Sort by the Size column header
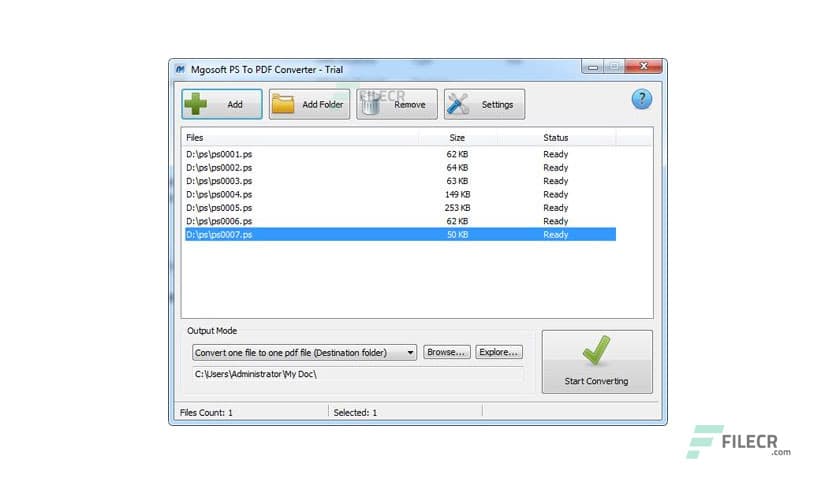Viewport: 836px width, 484px height. tap(457, 138)
